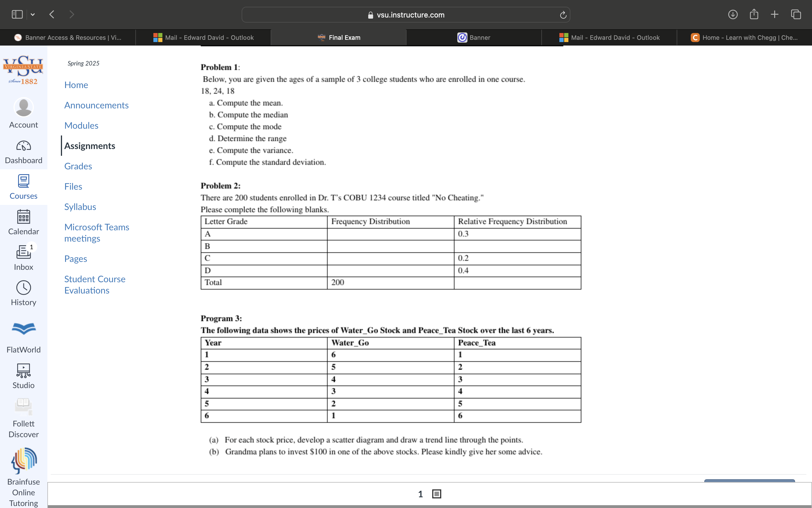
Task: Click the vsu.instructure.com address bar
Action: (406, 15)
